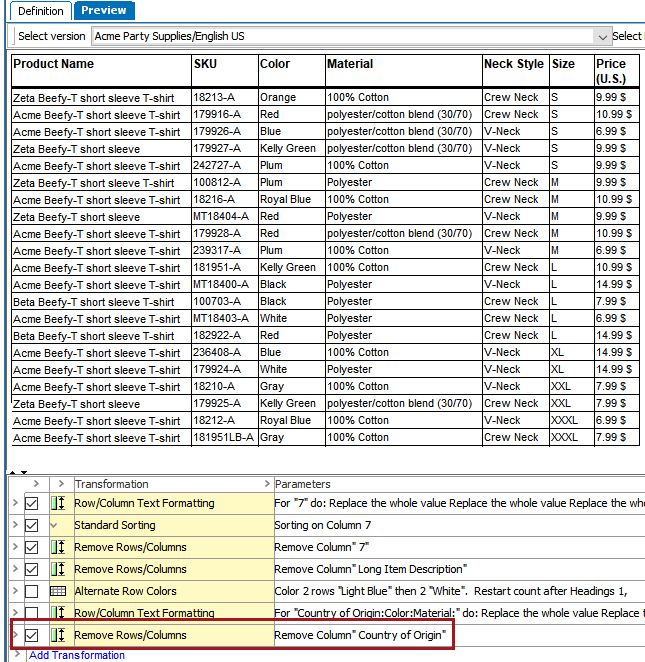The image size is (645, 662).
Task: Click icon of Remove Long Item Description row
Action: click(x=57, y=570)
